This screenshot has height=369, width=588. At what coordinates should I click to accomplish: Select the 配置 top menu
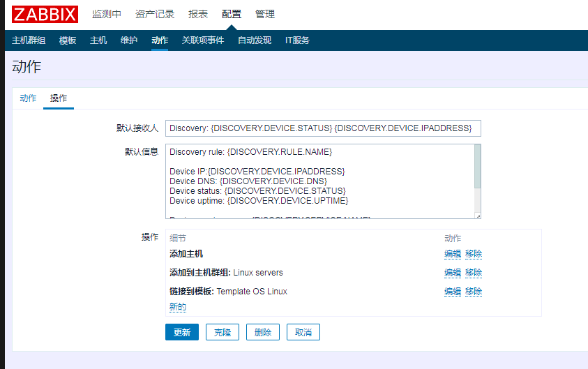tap(232, 14)
